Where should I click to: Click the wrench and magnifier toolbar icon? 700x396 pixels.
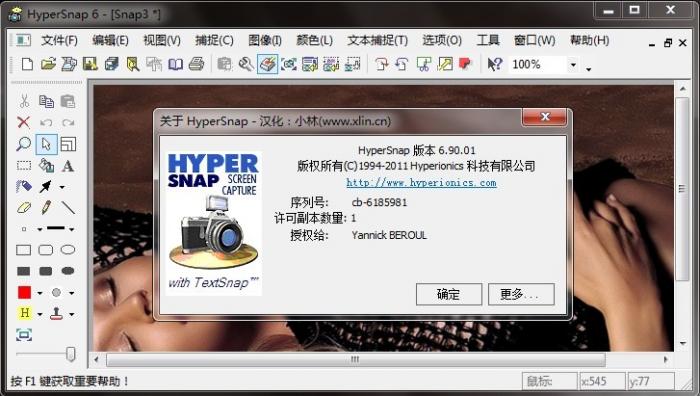click(x=246, y=64)
